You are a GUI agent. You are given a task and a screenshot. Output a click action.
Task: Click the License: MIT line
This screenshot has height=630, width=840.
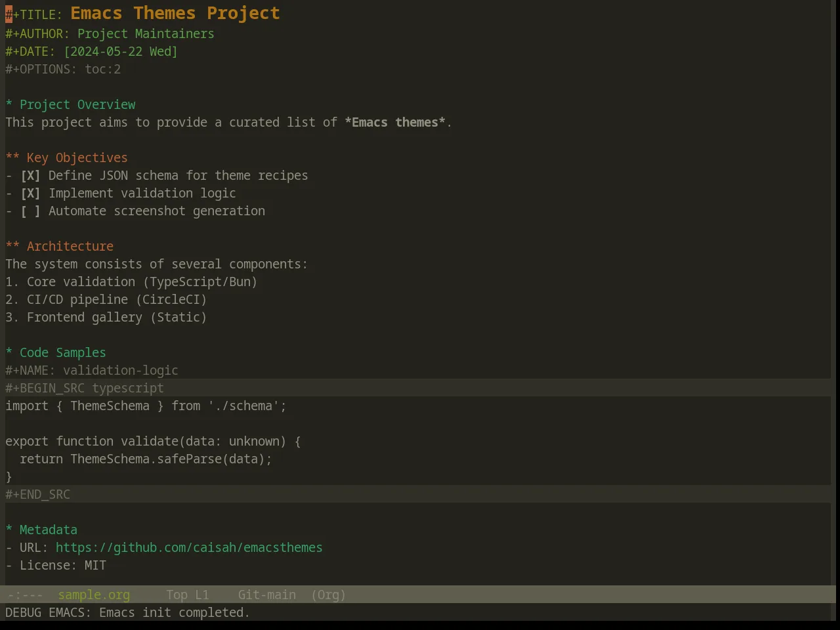pyautogui.click(x=56, y=566)
